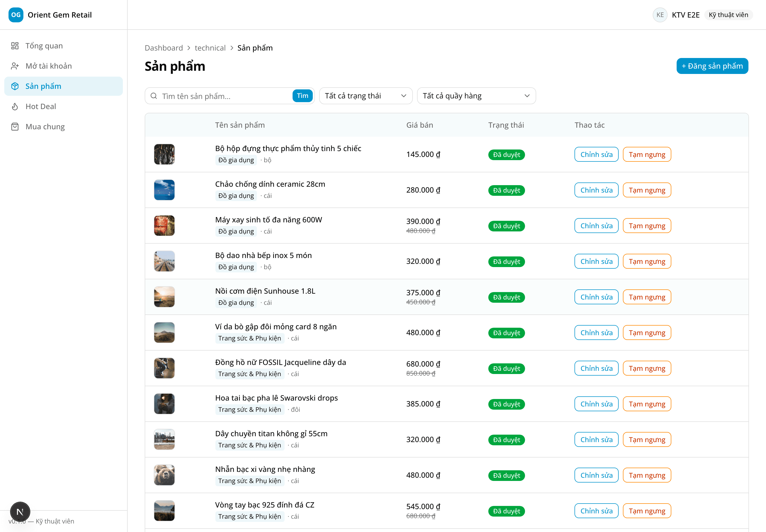Pause Hoa tai bạc Swarovski drops
Image resolution: width=766 pixels, height=532 pixels.
[647, 404]
